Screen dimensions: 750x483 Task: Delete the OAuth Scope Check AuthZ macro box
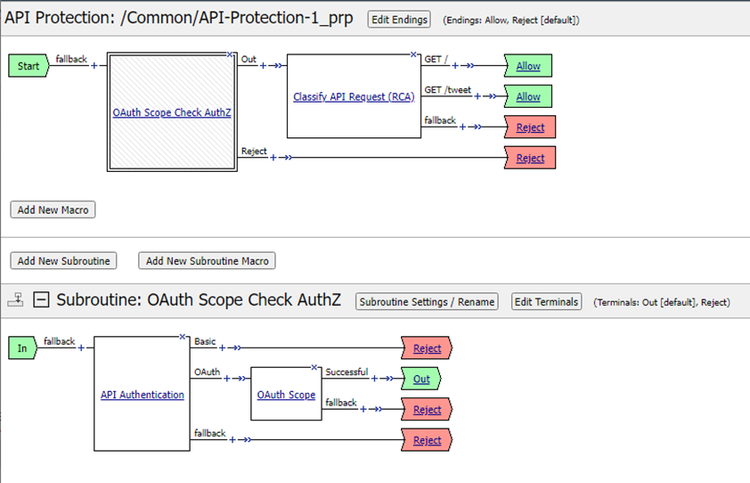(232, 54)
